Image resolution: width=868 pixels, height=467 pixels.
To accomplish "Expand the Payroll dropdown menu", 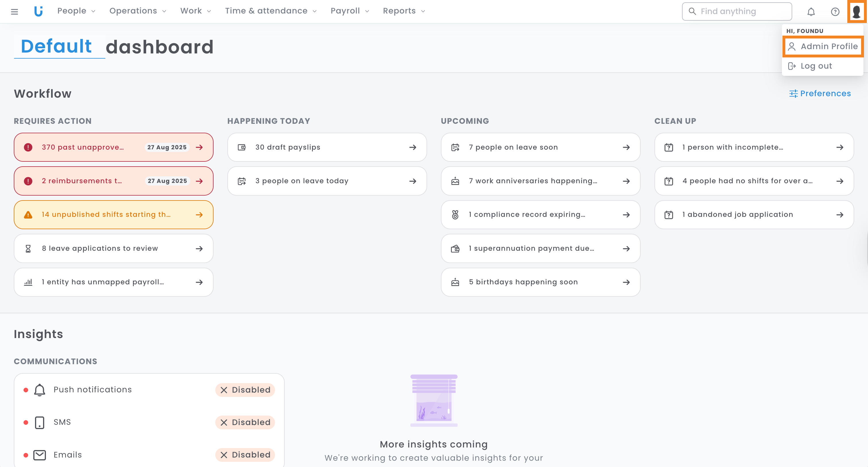I will [x=349, y=11].
